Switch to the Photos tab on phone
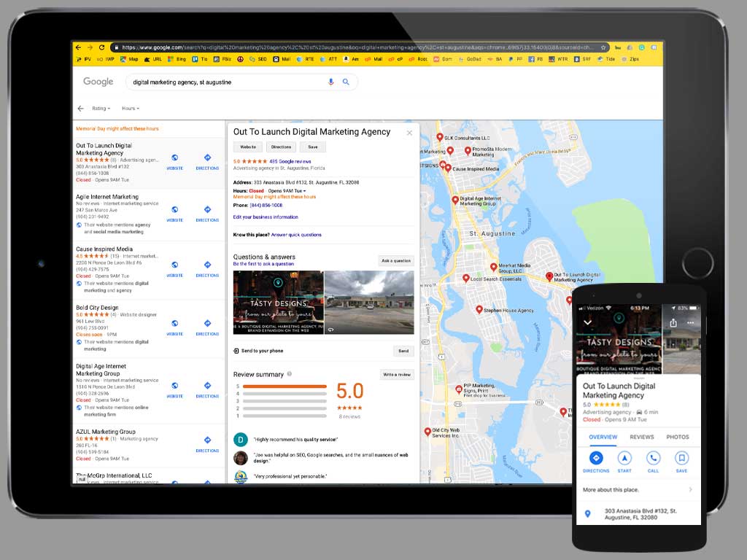The width and height of the screenshot is (747, 560). coord(678,437)
